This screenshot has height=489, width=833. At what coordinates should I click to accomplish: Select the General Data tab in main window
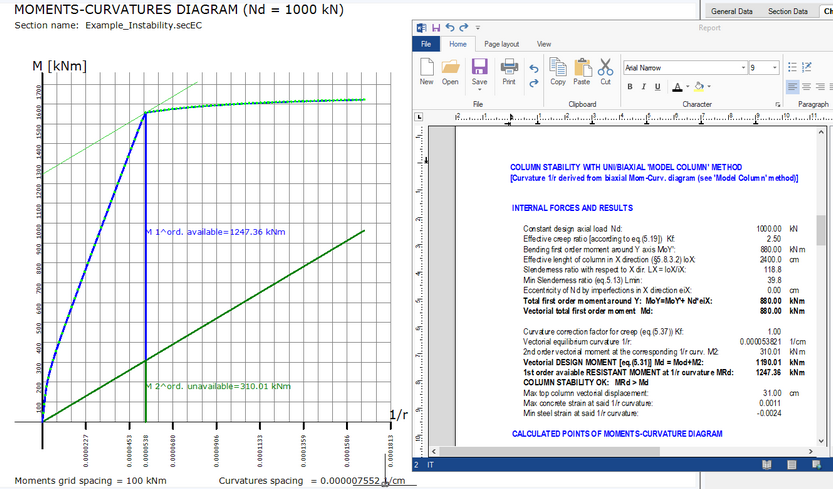point(732,11)
